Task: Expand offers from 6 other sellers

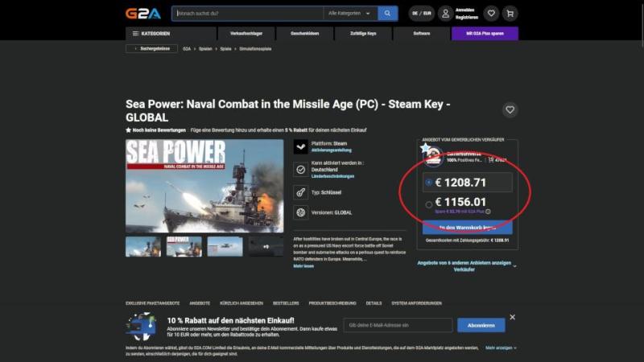Action: pyautogui.click(x=467, y=266)
